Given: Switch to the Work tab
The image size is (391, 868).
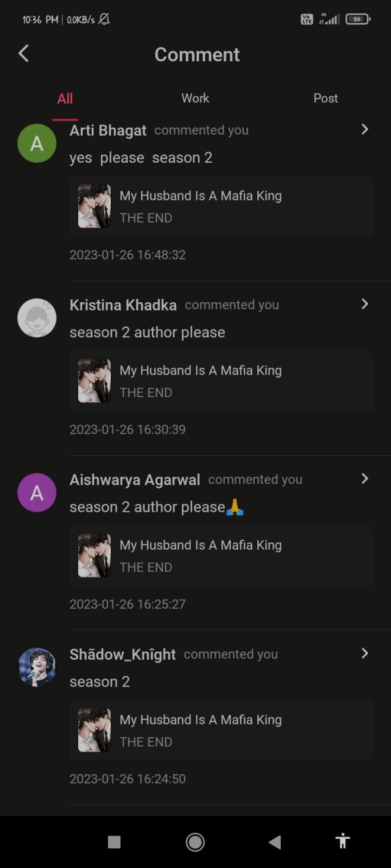Looking at the screenshot, I should tap(195, 98).
